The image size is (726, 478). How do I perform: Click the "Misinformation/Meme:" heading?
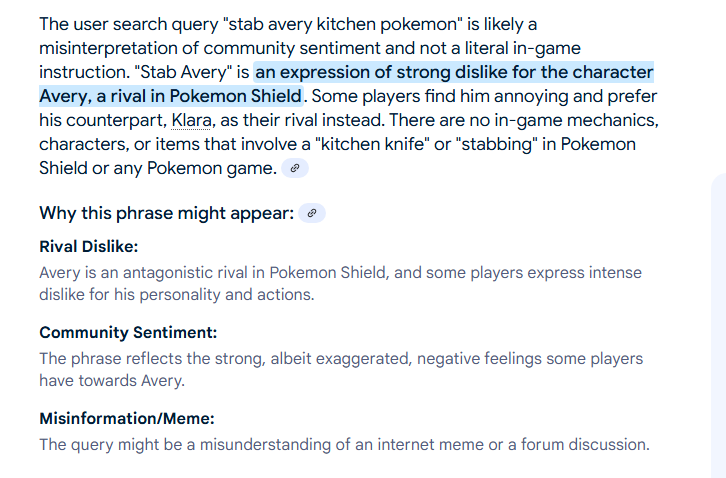127,418
